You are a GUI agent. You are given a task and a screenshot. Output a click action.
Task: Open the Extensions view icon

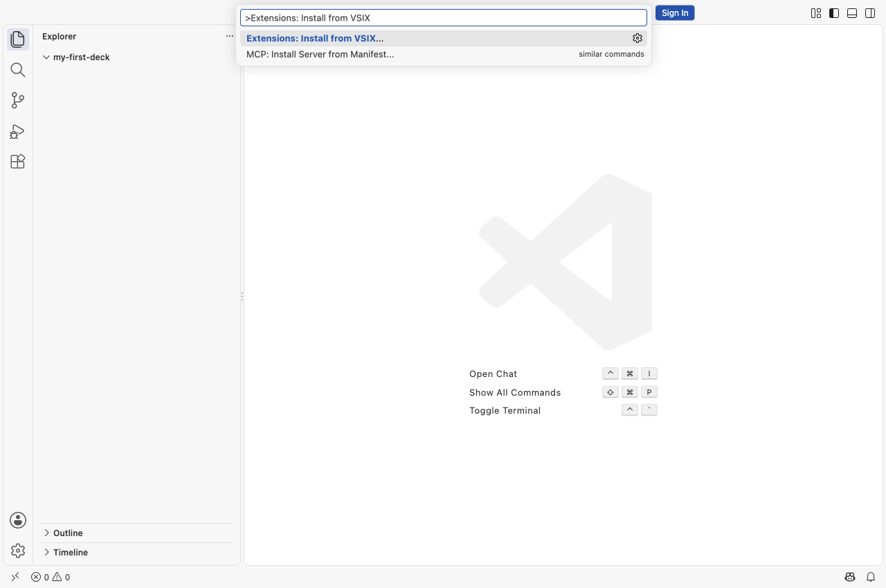tap(18, 161)
